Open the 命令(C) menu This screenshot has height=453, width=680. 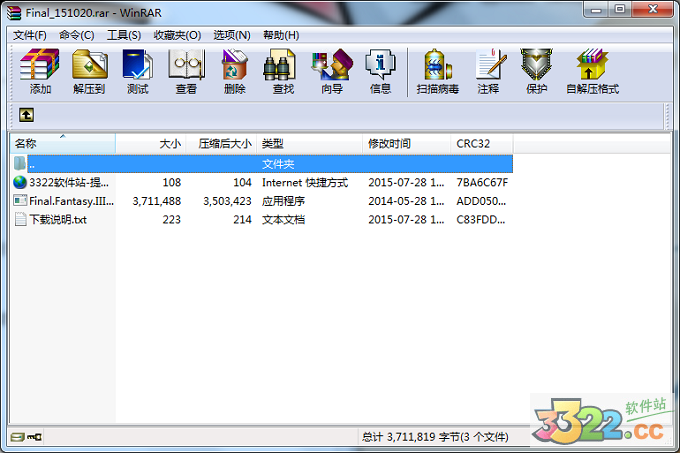click(77, 35)
